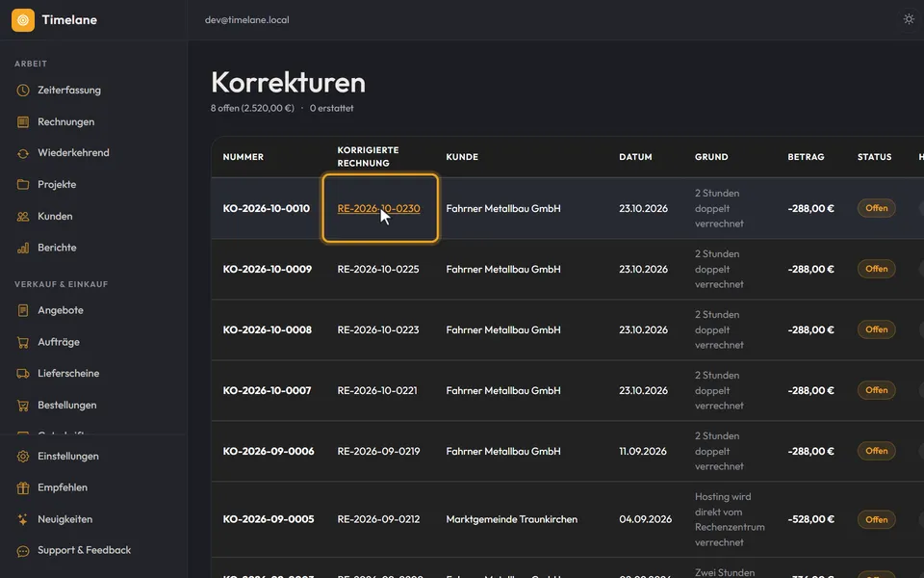Click the Support & Feedback chat icon
Screen dimensions: 924x578
pos(23,551)
